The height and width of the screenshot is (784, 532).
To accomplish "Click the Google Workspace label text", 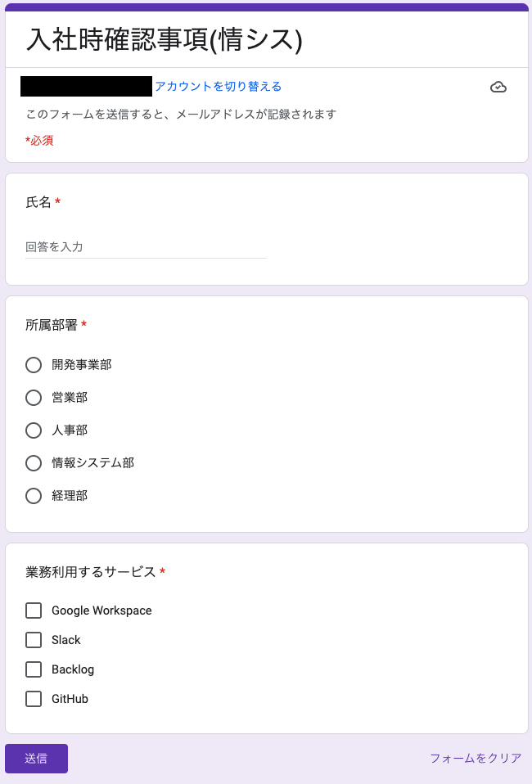I will tap(101, 611).
